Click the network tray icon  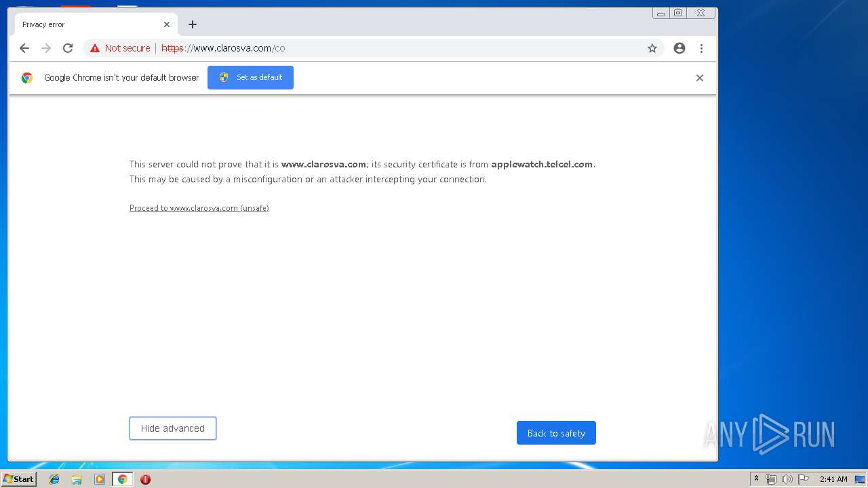[x=771, y=479]
